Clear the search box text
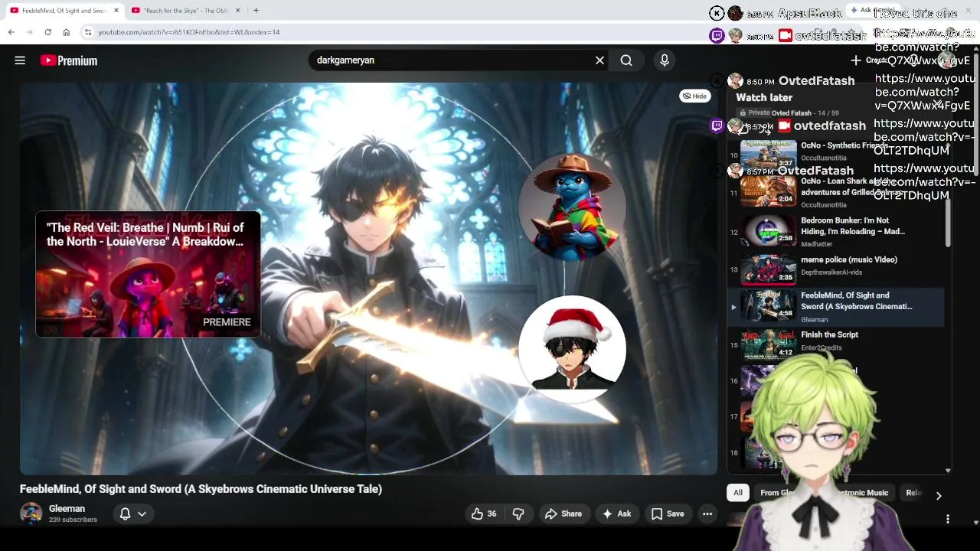The width and height of the screenshot is (980, 551). coord(599,60)
